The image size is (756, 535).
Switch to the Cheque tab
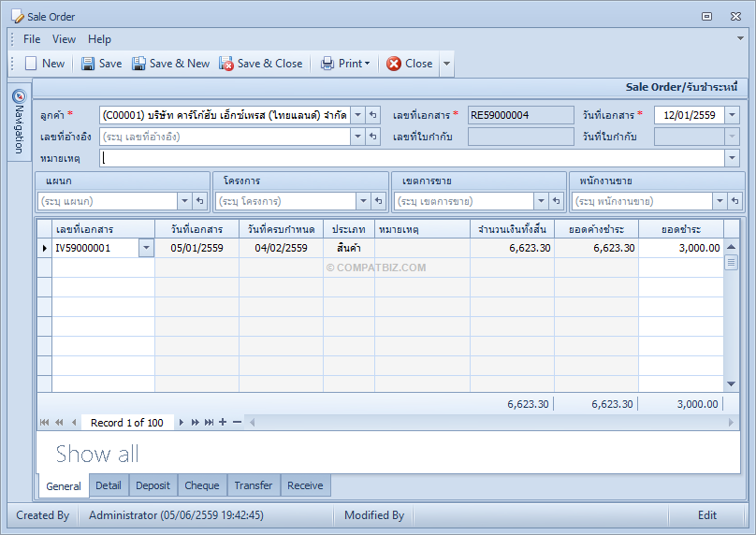point(202,485)
